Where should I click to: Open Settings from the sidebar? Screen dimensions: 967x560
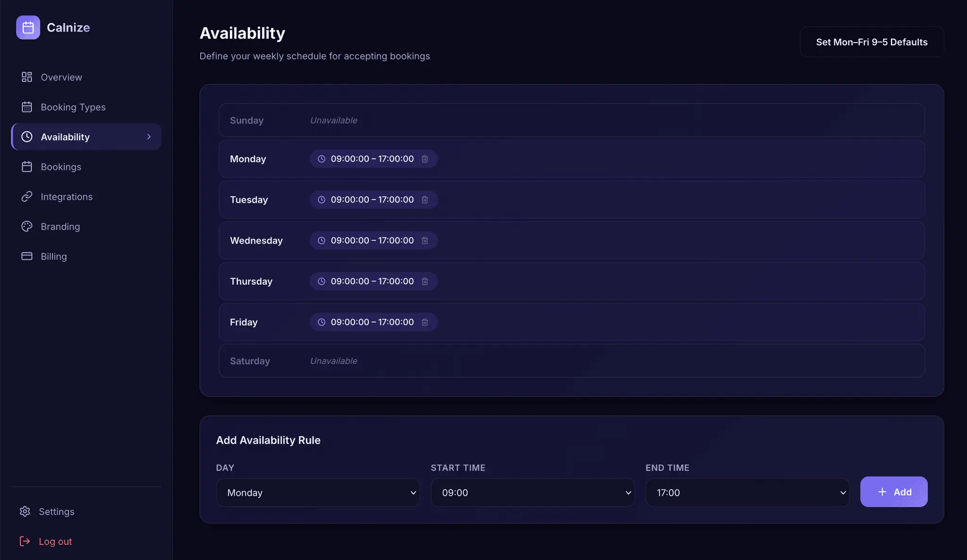click(x=86, y=511)
